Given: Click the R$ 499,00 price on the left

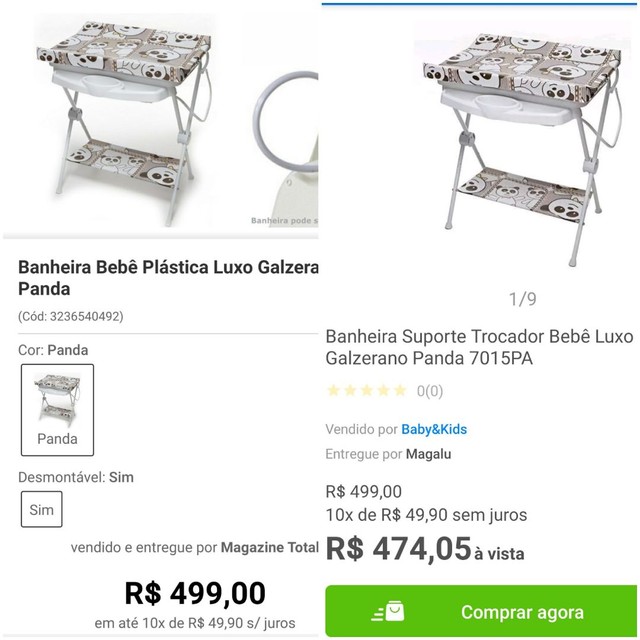Looking at the screenshot, I should (195, 593).
